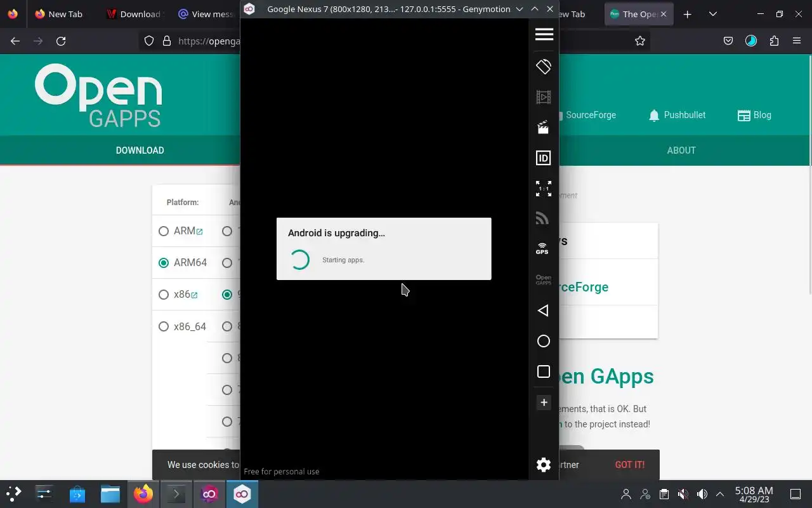
Task: Open the clock showing 5:08 AM
Action: pyautogui.click(x=754, y=494)
